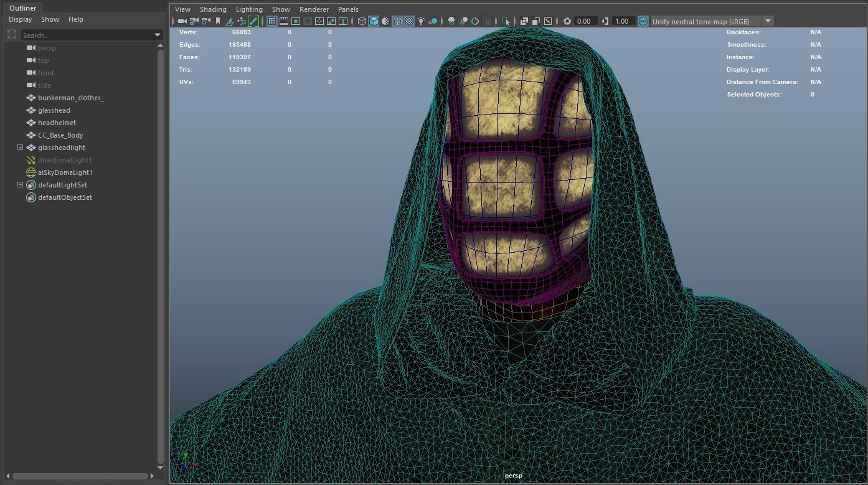Click the X-Ray display icon
This screenshot has width=868, height=485.
tap(524, 21)
